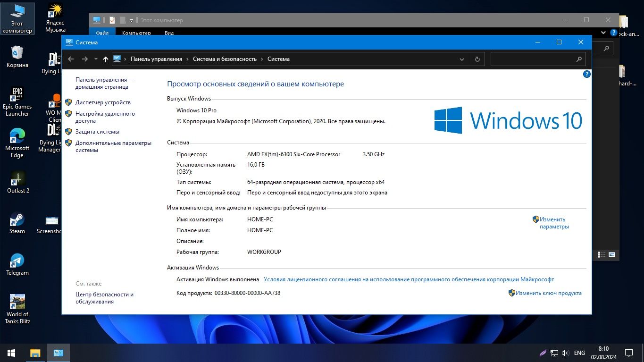Open Защита системы link
The height and width of the screenshot is (362, 644).
click(97, 132)
